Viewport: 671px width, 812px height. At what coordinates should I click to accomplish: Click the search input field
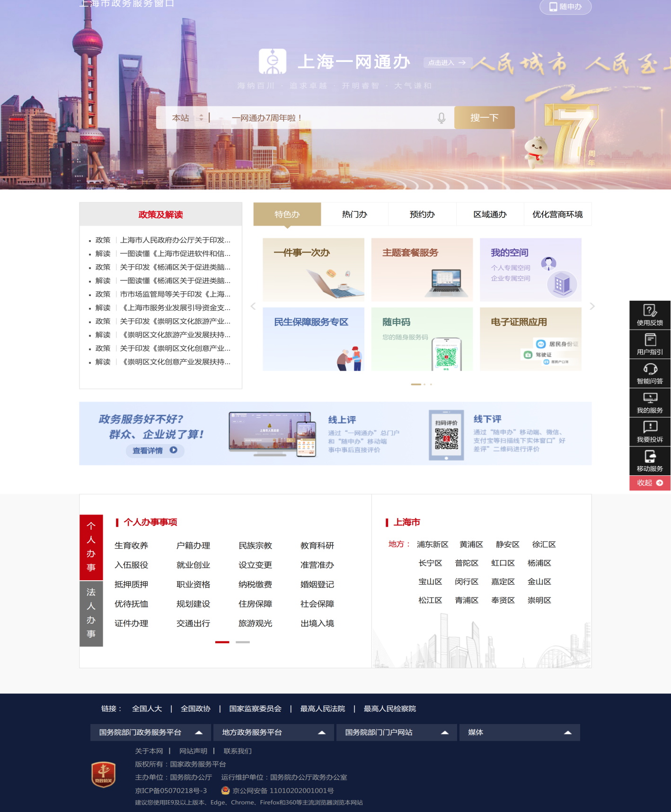click(x=331, y=118)
